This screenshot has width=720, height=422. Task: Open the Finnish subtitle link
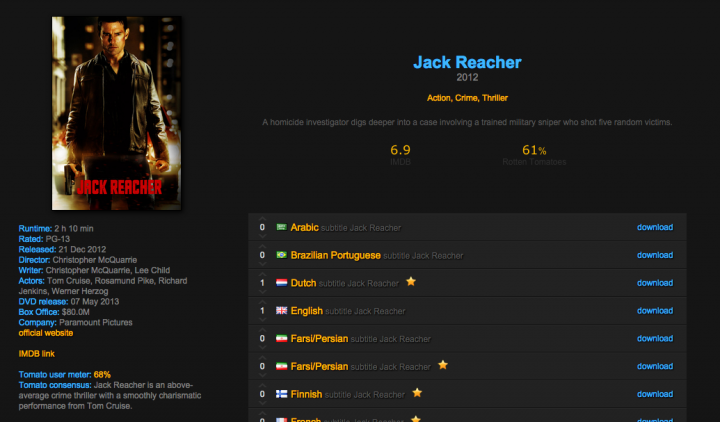(x=348, y=394)
